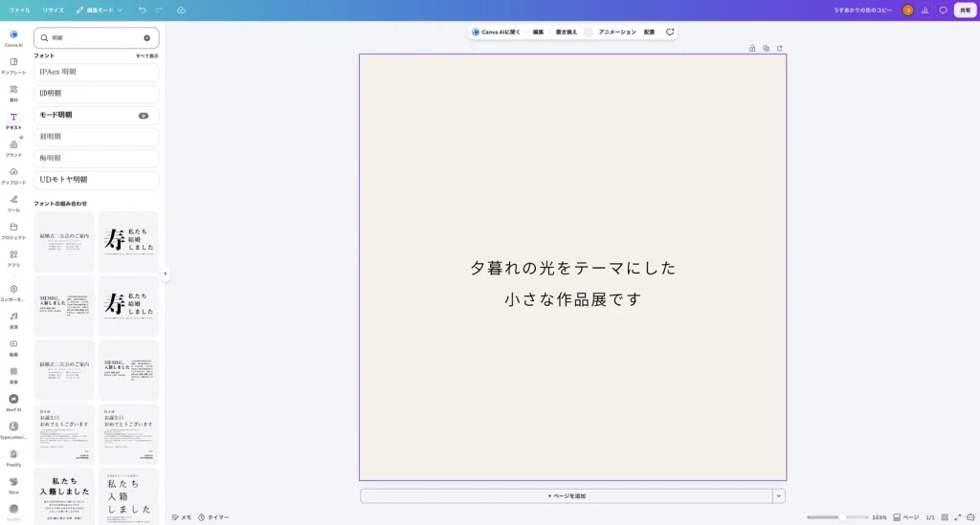The height and width of the screenshot is (525, 980).
Task: Enter fullscreen presentation mode
Action: coord(957,517)
